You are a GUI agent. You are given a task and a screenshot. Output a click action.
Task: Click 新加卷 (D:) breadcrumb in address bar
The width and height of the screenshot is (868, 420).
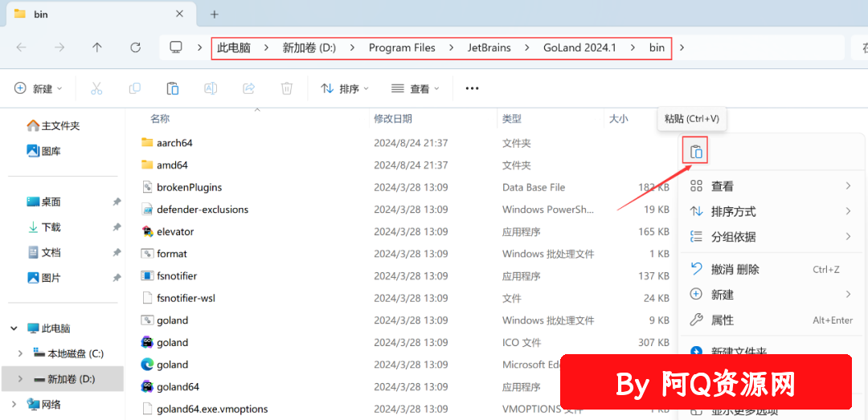pyautogui.click(x=309, y=48)
